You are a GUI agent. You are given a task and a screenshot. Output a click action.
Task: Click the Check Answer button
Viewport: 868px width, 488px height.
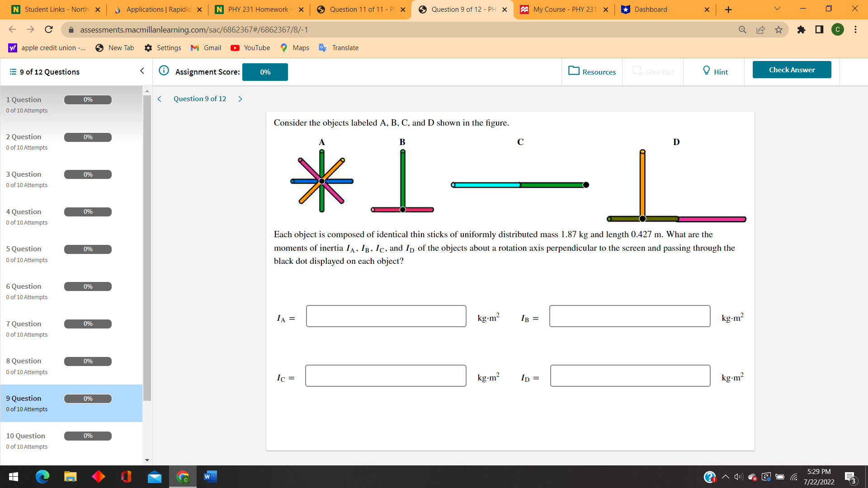point(792,70)
